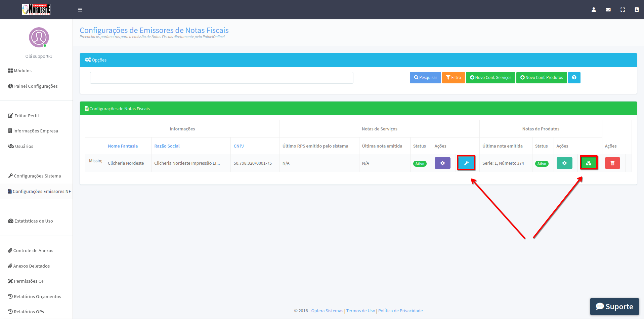The image size is (644, 319).
Task: Click Novo Conf. Serviços button
Action: (490, 78)
